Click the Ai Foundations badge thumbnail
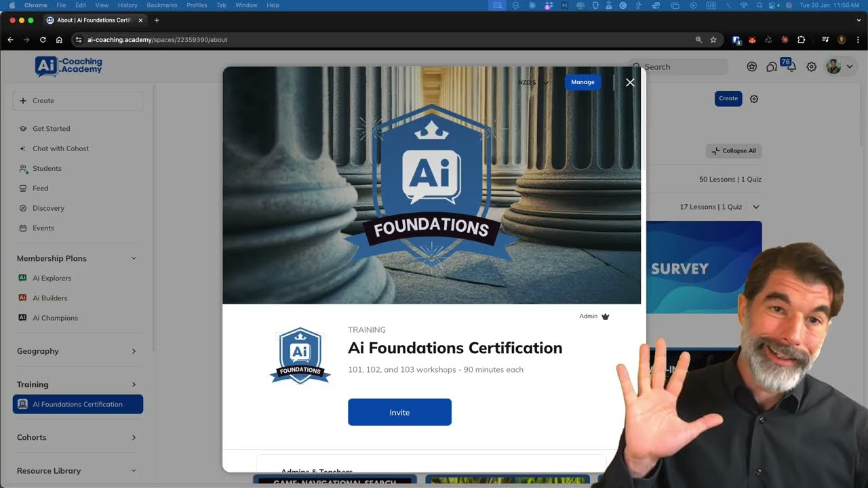 (x=300, y=356)
